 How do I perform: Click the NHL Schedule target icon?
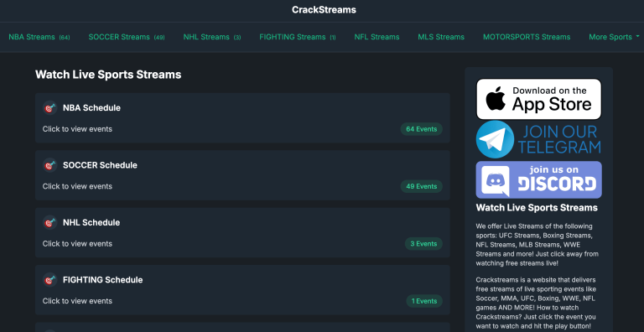click(49, 223)
